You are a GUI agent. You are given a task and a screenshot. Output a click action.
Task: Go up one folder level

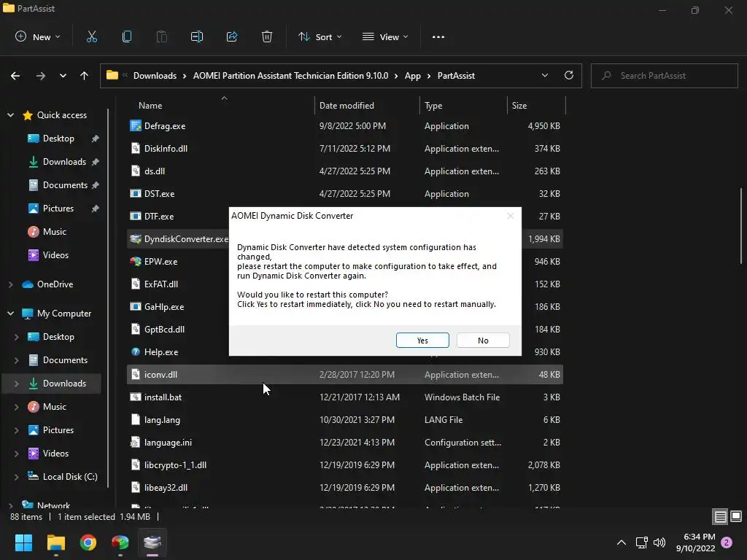85,76
